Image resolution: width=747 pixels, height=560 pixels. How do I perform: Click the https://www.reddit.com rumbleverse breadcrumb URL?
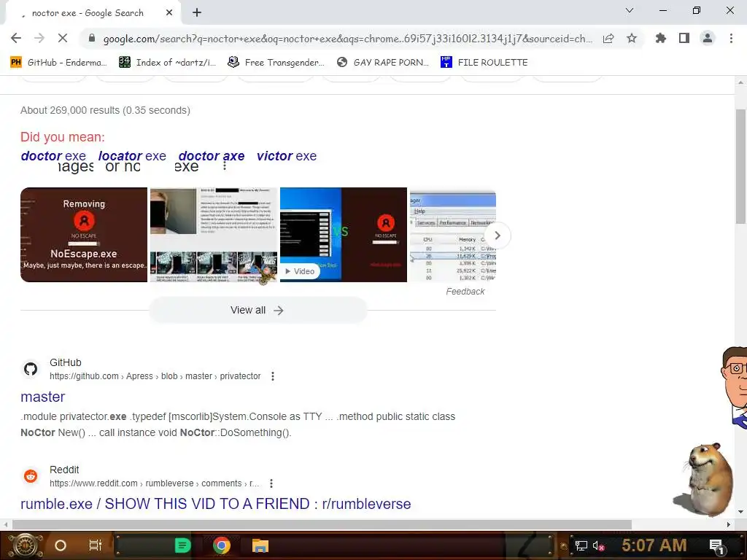pos(155,483)
